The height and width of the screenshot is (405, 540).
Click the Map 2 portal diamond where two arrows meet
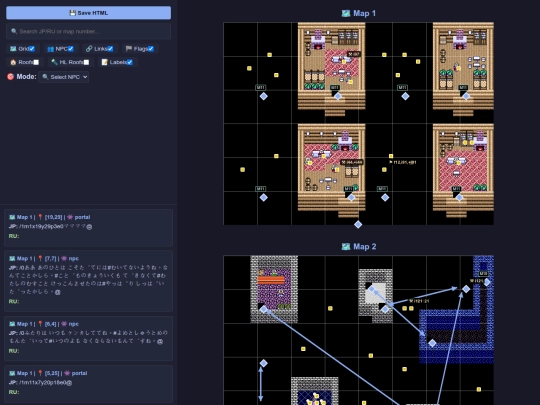[x=466, y=289]
